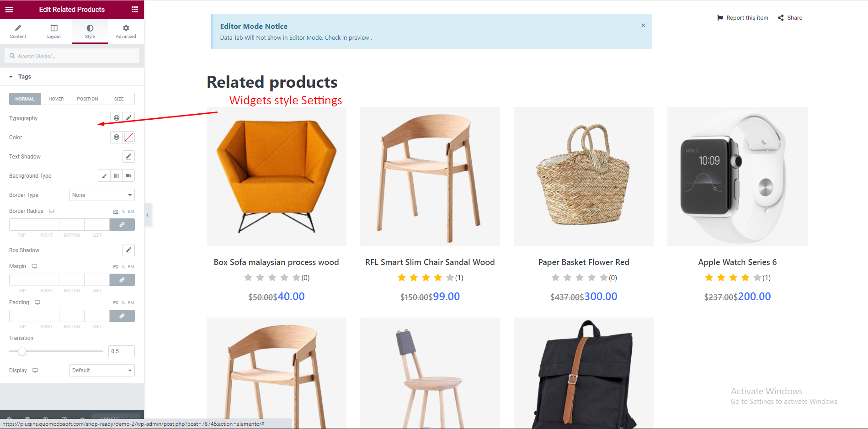Image resolution: width=868 pixels, height=429 pixels.
Task: Toggle linked values for Margin
Action: point(122,280)
